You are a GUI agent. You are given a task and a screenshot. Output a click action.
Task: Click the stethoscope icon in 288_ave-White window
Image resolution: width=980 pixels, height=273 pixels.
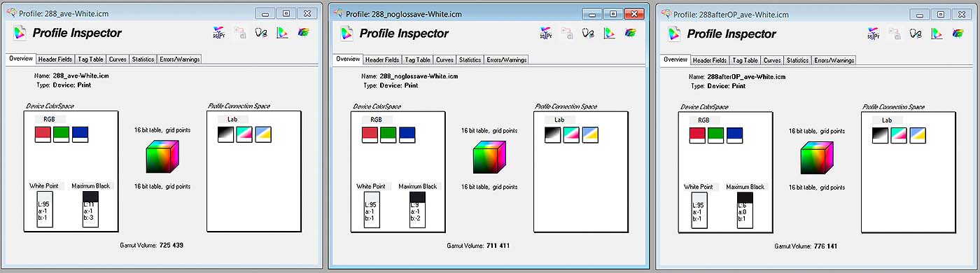pos(260,32)
